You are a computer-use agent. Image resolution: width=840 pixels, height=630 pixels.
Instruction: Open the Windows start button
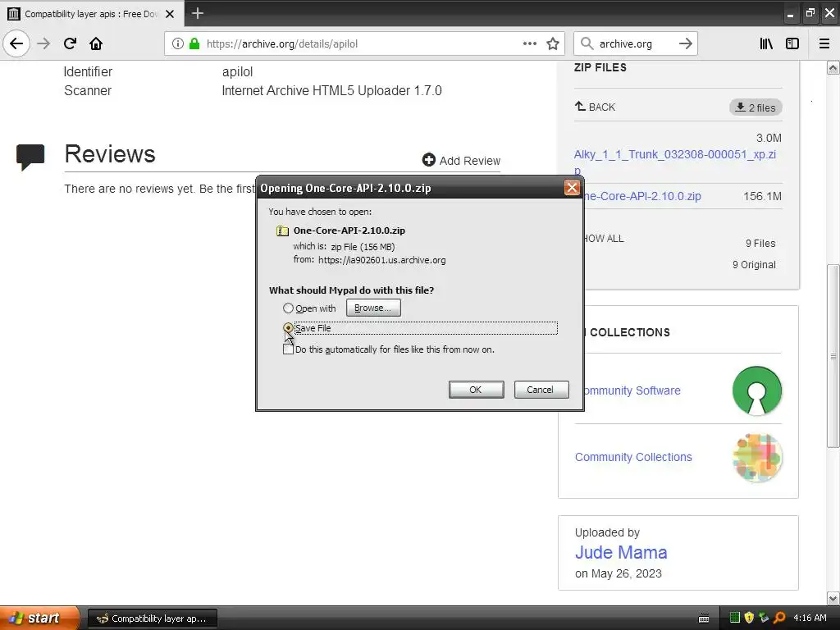click(x=39, y=618)
